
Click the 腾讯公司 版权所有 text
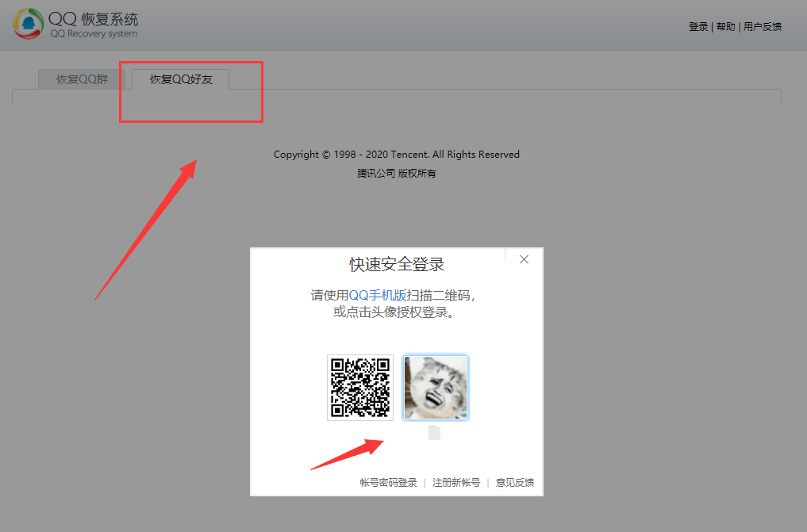click(396, 173)
